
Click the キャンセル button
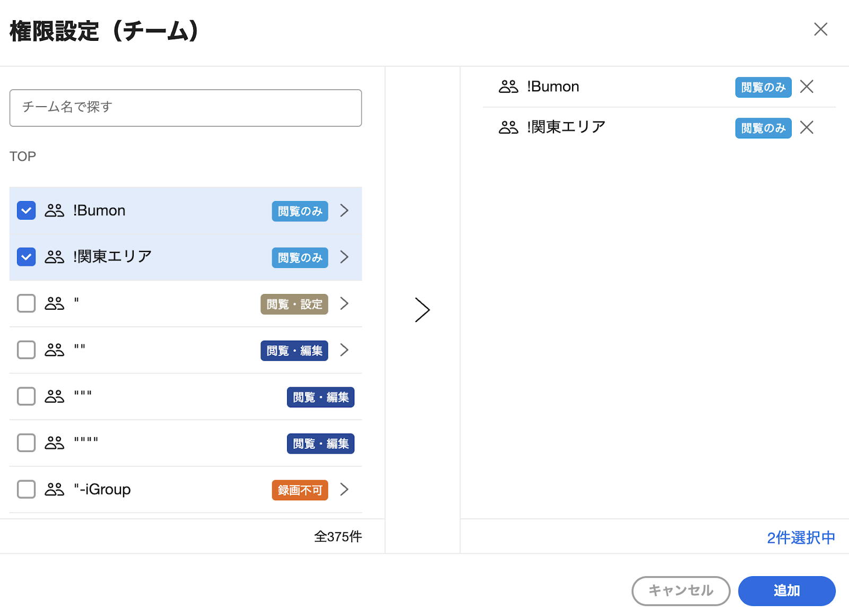681,591
